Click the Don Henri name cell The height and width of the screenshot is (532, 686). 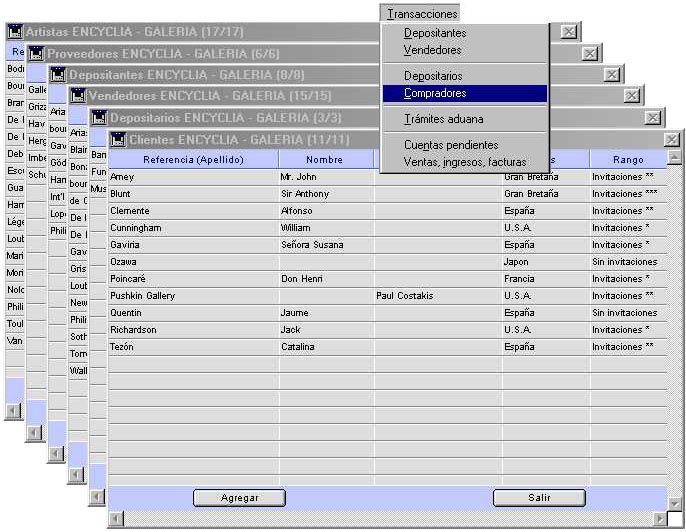326,279
